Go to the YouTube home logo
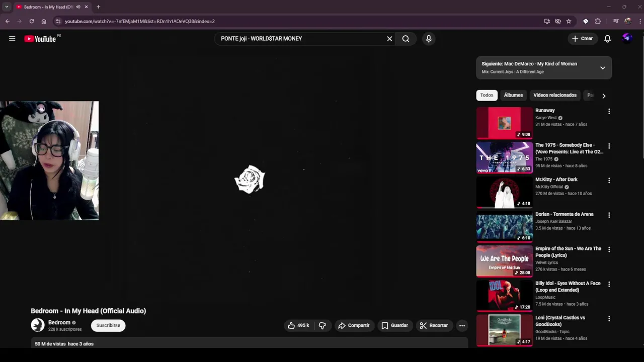This screenshot has width=644, height=362. click(x=40, y=39)
